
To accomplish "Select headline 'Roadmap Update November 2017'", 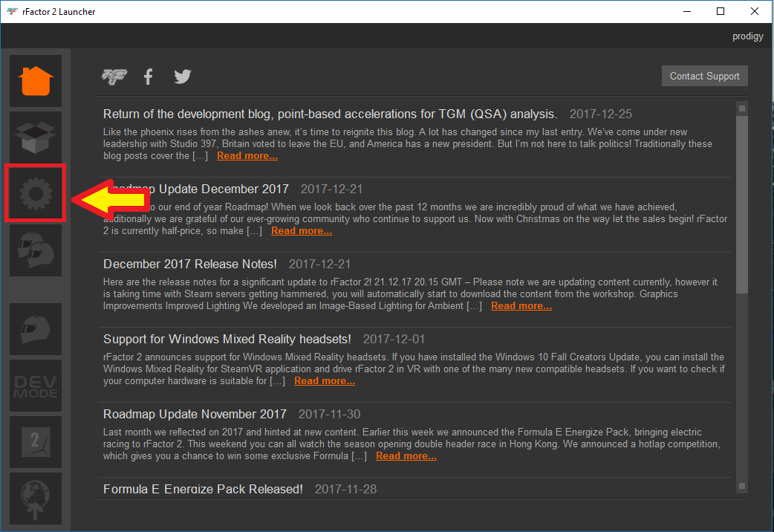I will tap(195, 415).
